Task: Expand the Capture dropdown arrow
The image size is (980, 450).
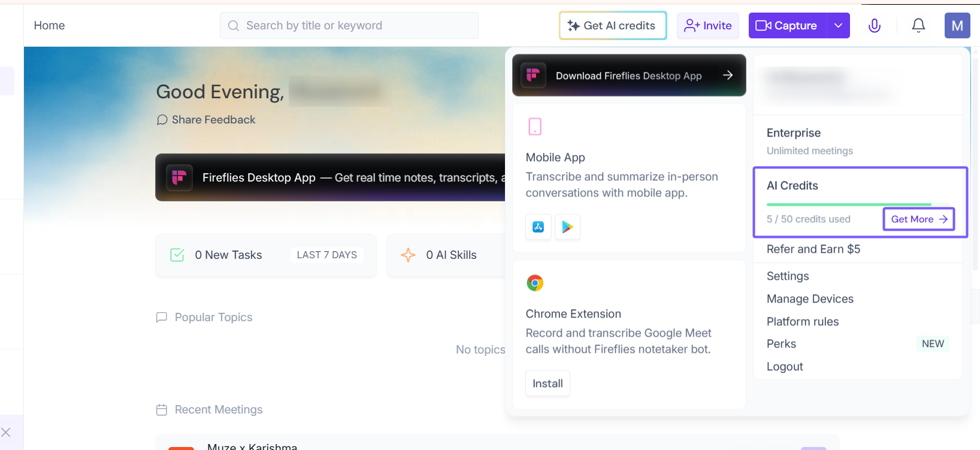Action: (839, 25)
